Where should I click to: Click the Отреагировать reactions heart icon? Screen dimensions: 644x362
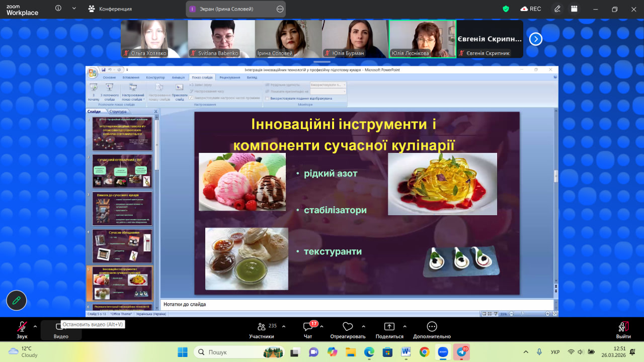[347, 327]
